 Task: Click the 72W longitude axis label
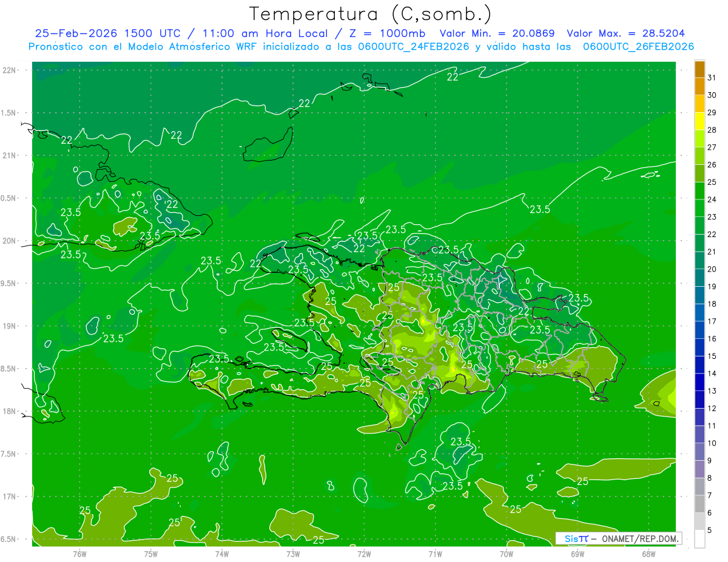click(x=364, y=553)
